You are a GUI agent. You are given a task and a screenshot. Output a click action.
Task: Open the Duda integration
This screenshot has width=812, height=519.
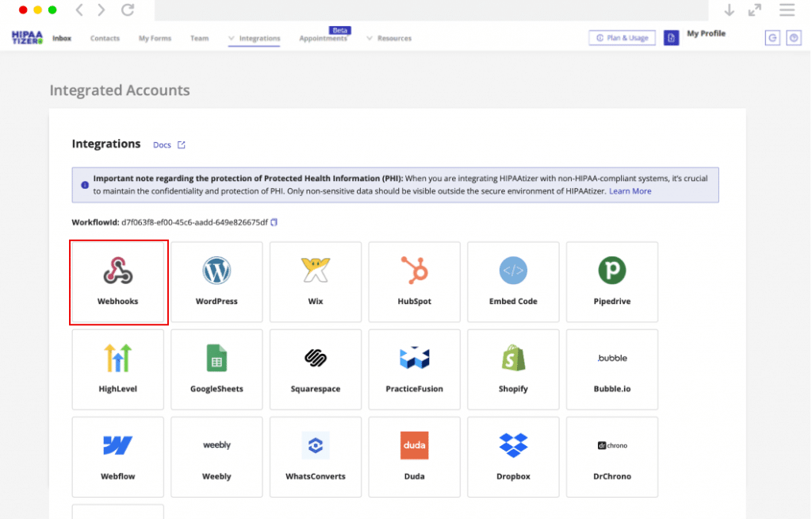tap(414, 457)
